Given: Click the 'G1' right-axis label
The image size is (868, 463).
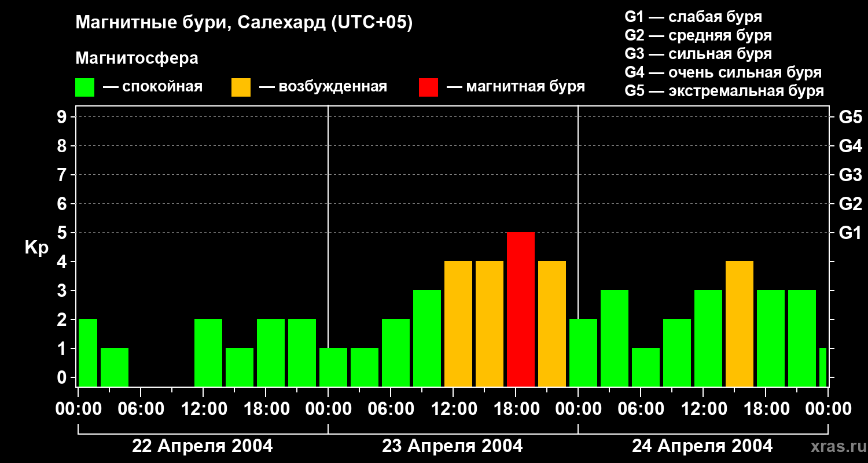Looking at the screenshot, I should tap(850, 233).
